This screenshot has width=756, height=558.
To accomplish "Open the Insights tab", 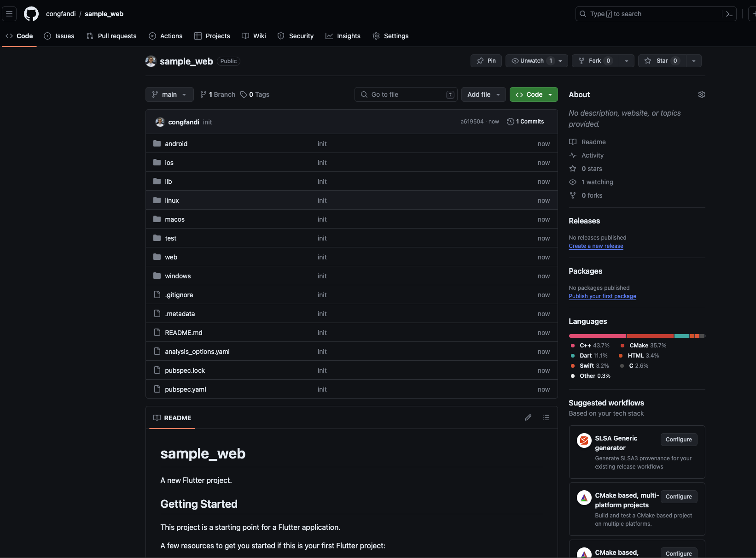I will (x=343, y=36).
